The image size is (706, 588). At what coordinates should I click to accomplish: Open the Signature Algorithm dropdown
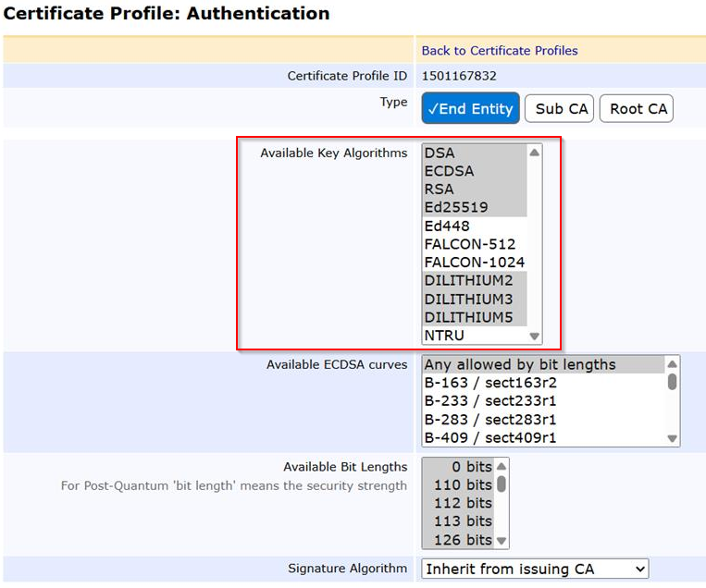tap(535, 569)
